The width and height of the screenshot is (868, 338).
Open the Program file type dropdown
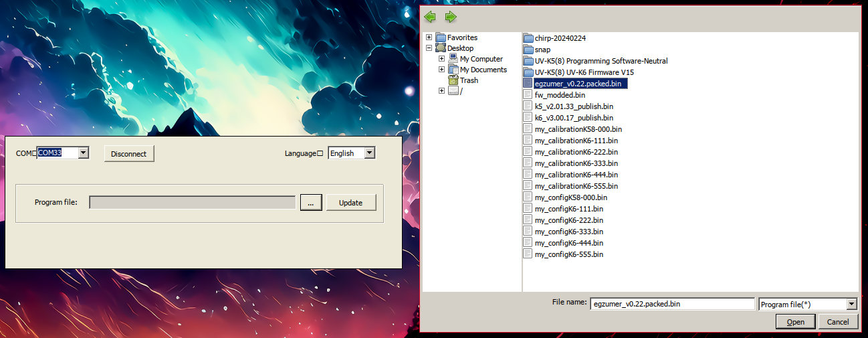click(x=851, y=305)
